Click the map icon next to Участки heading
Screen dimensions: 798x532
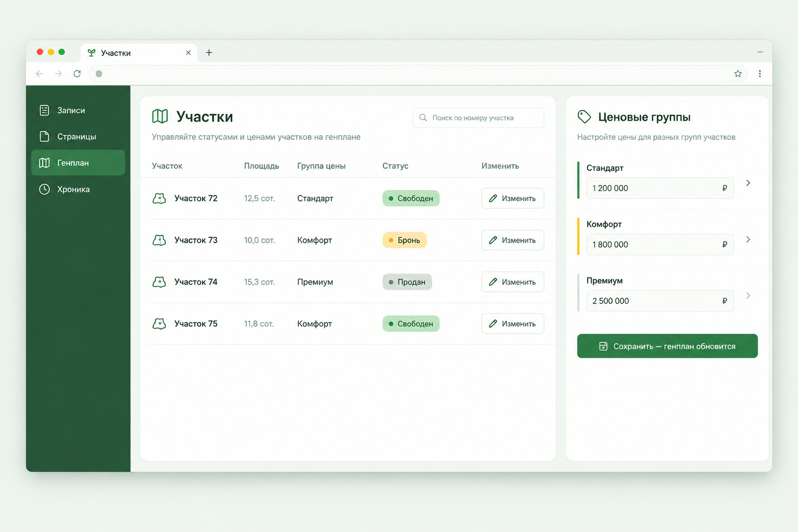(160, 116)
